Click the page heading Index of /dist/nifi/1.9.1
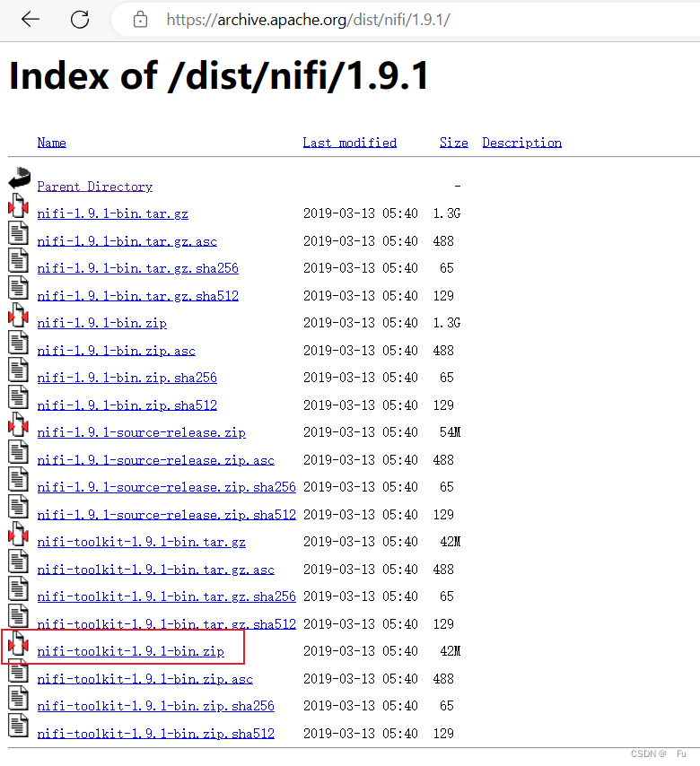 [219, 75]
